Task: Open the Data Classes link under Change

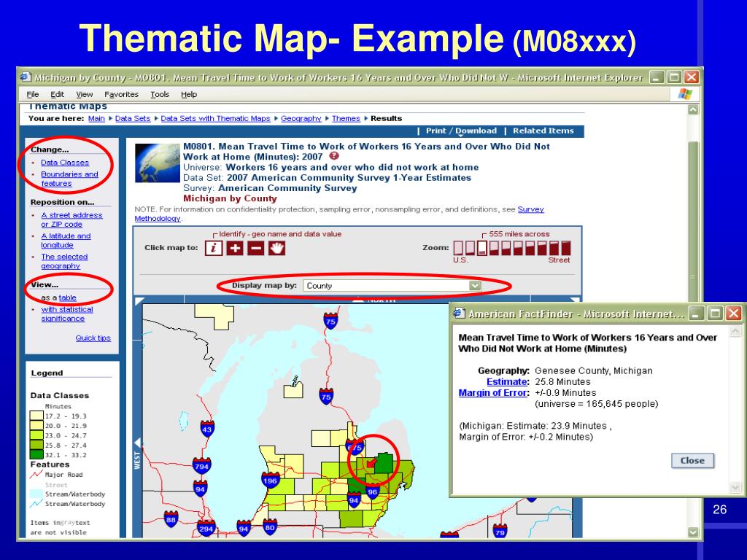Action: click(65, 163)
